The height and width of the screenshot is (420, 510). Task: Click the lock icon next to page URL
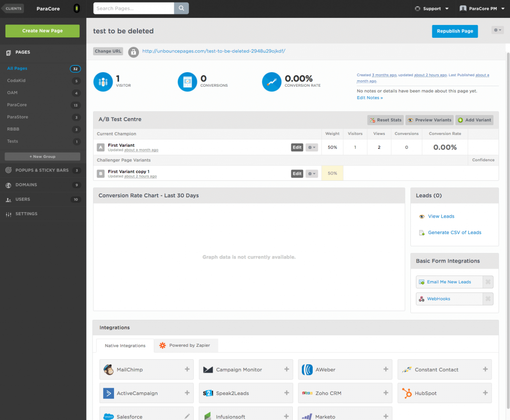pyautogui.click(x=133, y=52)
